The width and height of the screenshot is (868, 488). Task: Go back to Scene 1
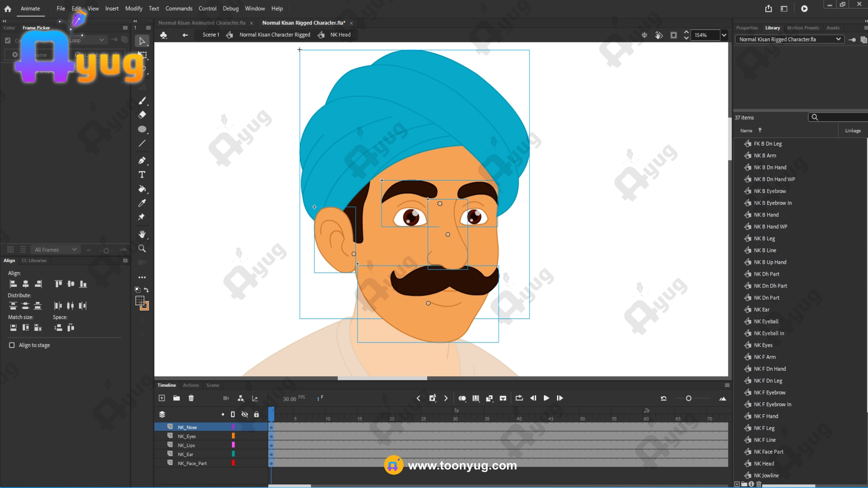tap(211, 35)
